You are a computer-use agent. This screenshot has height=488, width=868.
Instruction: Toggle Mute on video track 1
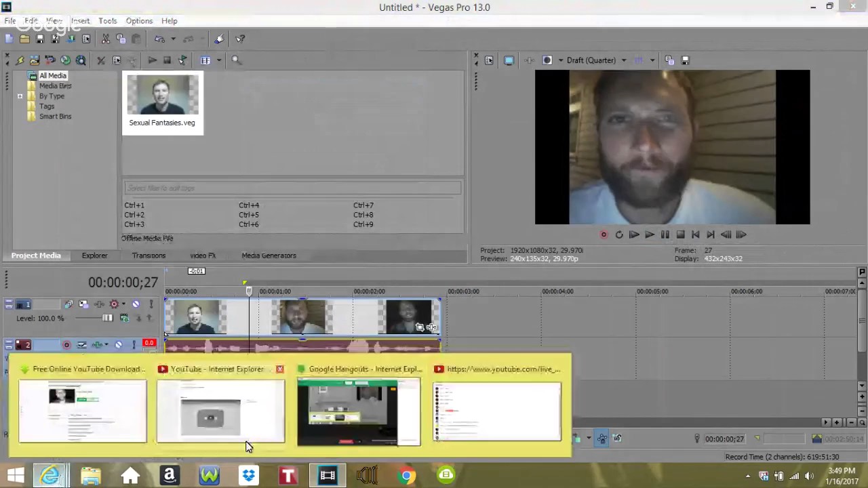coord(136,304)
